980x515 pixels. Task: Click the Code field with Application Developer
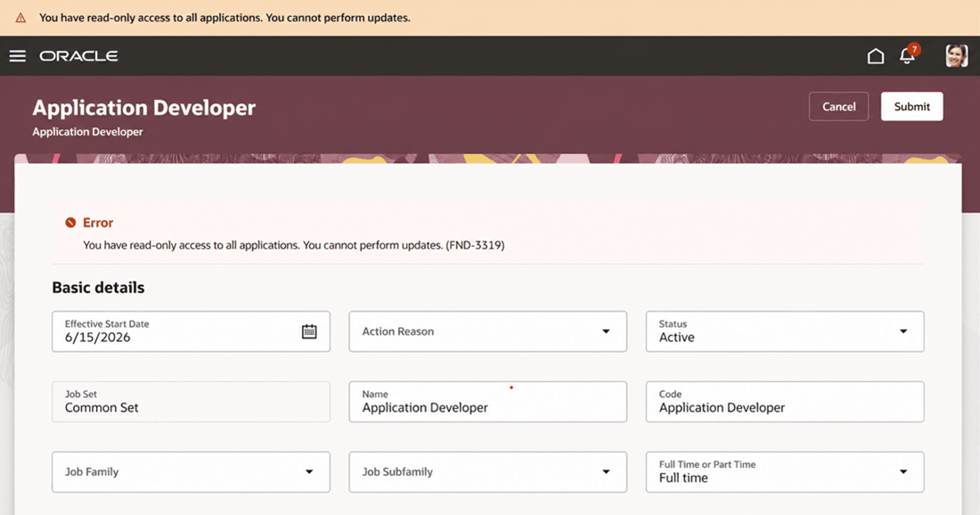tap(784, 402)
